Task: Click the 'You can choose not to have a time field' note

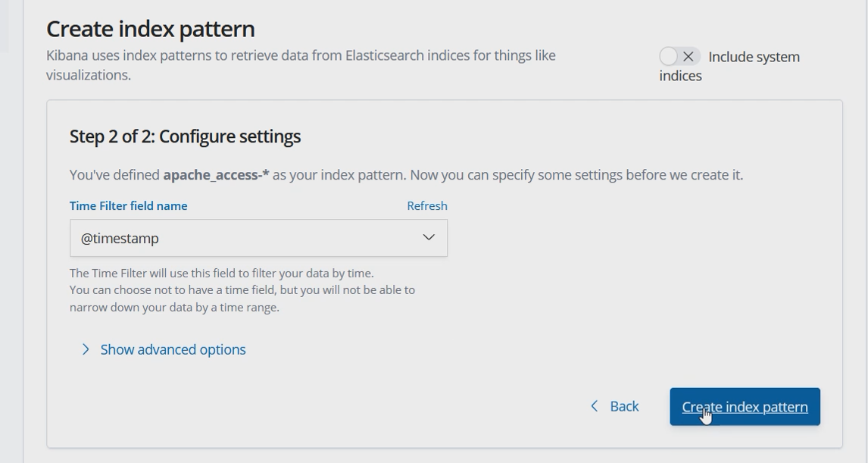Action: [x=242, y=290]
